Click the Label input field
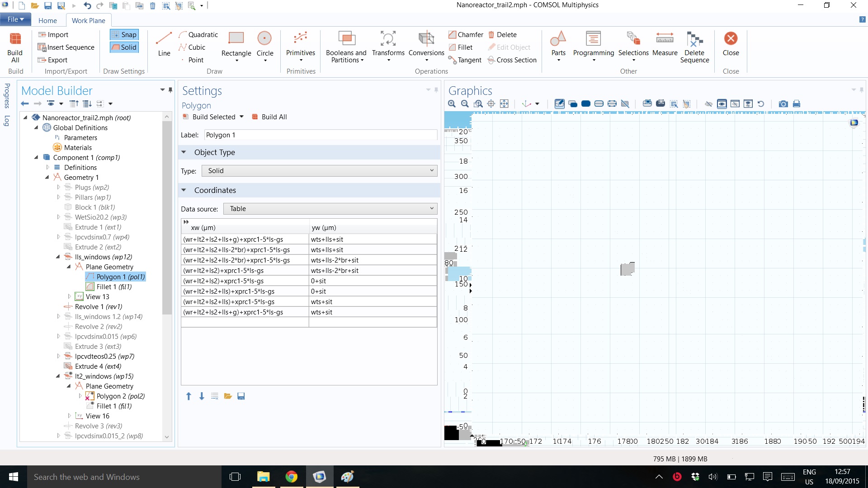Viewport: 868px width, 488px height. tap(320, 135)
